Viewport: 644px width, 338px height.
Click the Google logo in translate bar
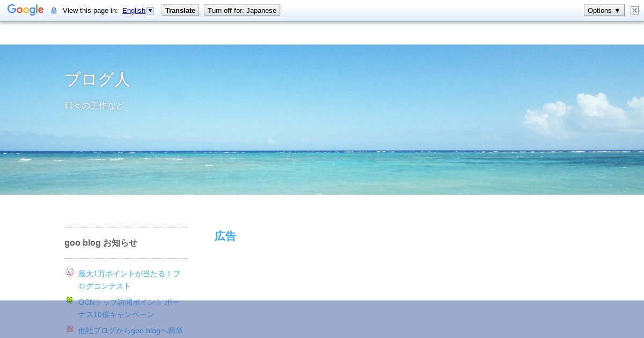25,10
